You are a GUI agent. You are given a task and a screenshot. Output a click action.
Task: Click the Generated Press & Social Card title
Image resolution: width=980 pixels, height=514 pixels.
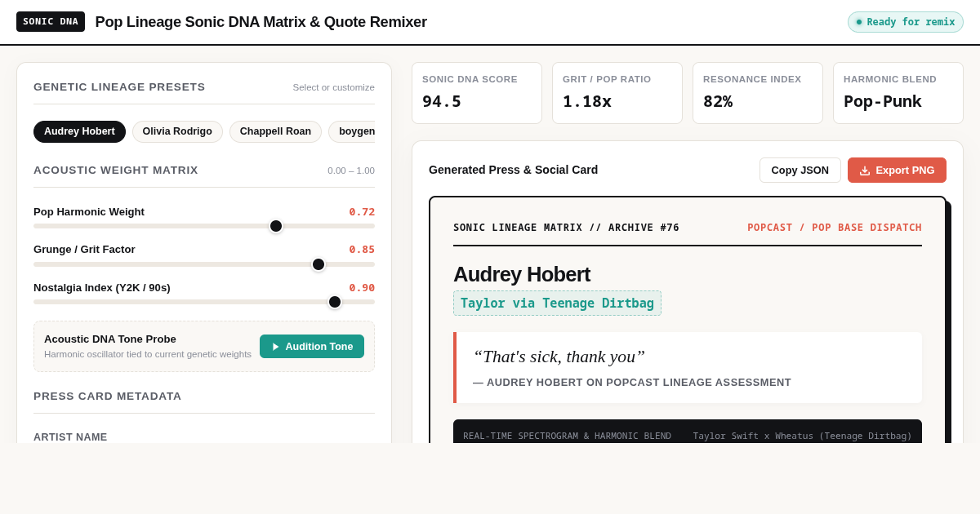[513, 170]
